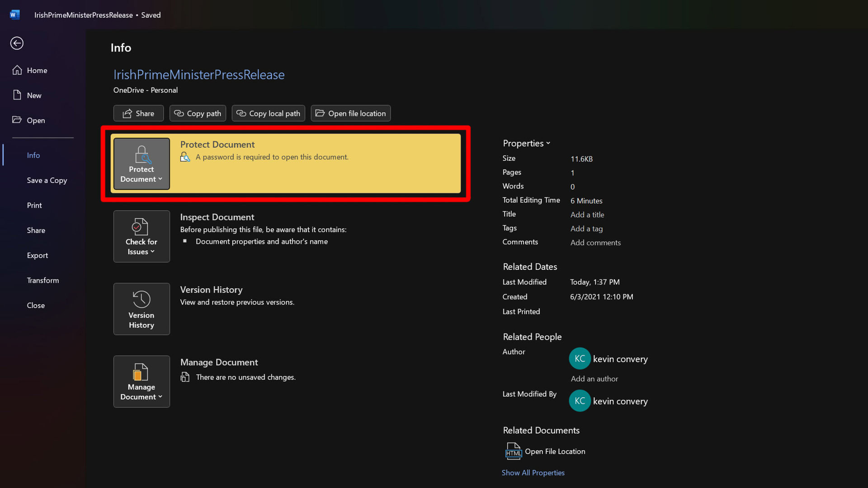Expand the Check for Issues dropdown
Viewport: 868px width, 488px height.
coord(142,236)
